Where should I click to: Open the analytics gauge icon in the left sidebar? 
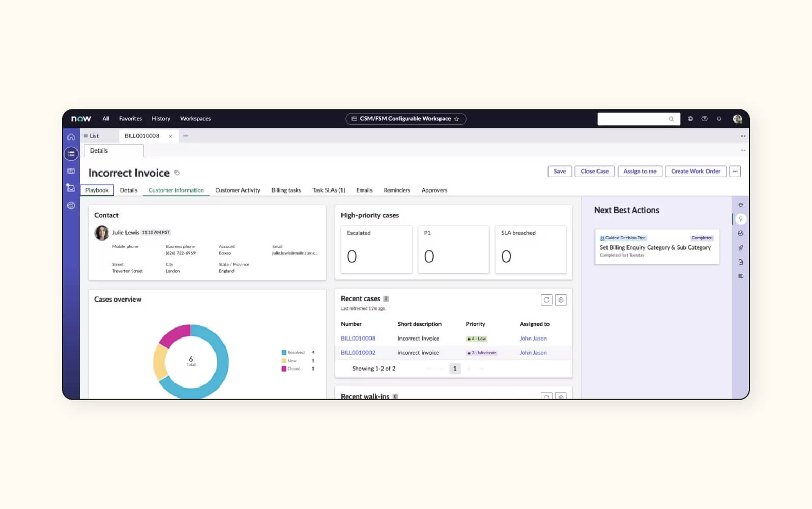[71, 206]
